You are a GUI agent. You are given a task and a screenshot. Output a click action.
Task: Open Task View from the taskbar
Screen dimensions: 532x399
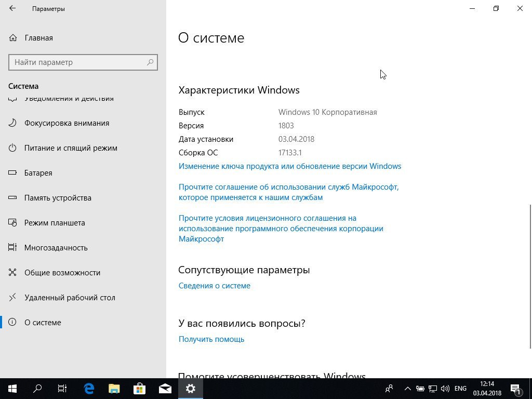tap(62, 389)
